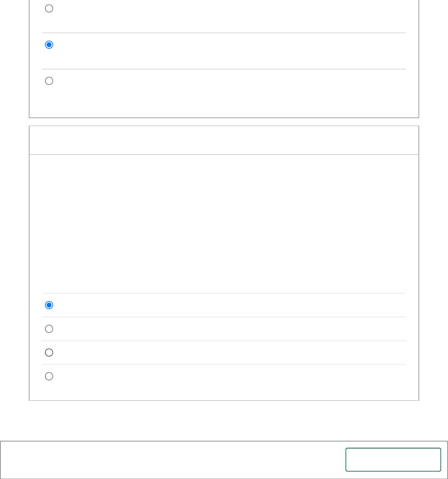The height and width of the screenshot is (479, 448).
Task: Select the second radio option in lower card
Action: click(49, 329)
